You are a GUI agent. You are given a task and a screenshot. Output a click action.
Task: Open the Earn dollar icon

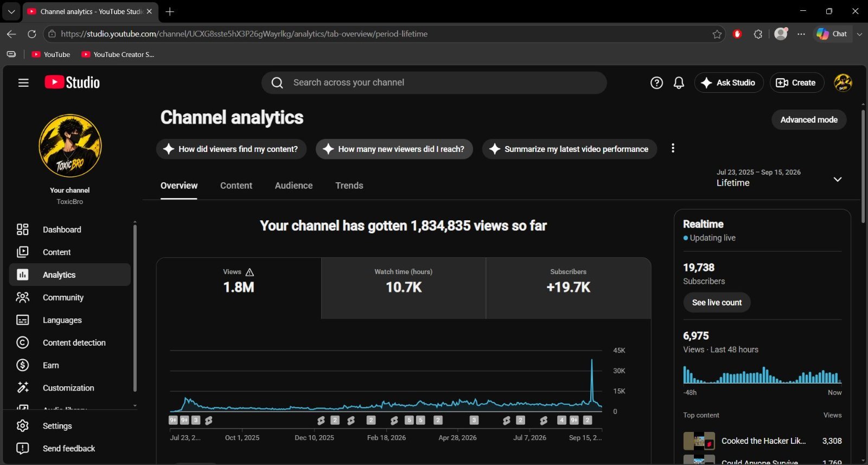tap(22, 365)
